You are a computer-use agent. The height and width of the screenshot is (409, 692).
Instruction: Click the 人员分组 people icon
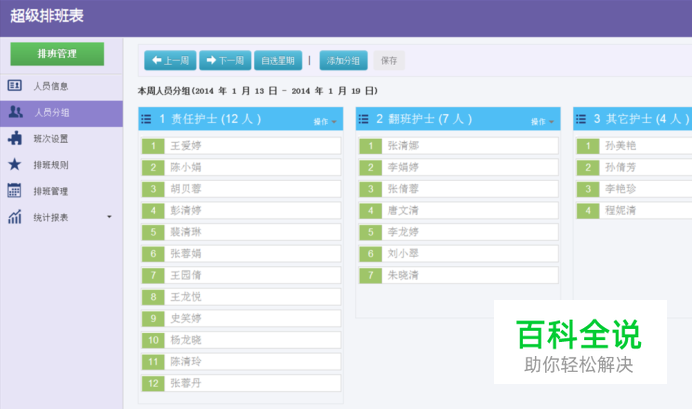[15, 112]
